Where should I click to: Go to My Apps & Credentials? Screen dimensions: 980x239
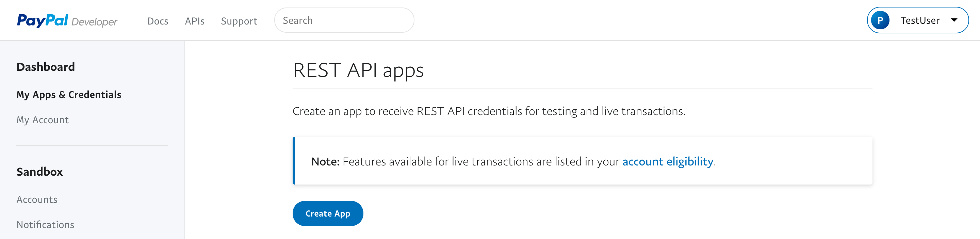pyautogui.click(x=69, y=94)
